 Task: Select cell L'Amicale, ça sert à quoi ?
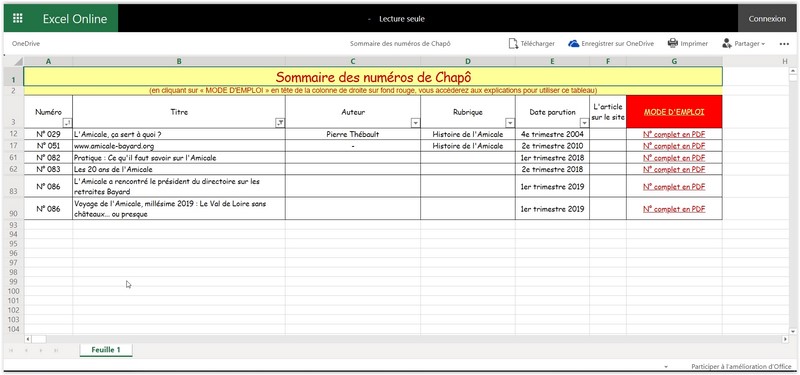click(x=179, y=134)
